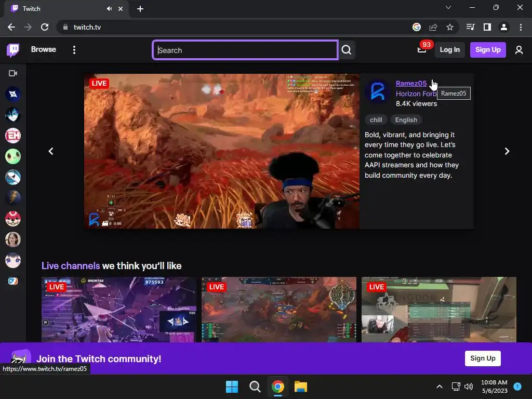Viewport: 532px width, 399px height.
Task: Open the Horizon Forbidden West game link
Action: click(416, 94)
